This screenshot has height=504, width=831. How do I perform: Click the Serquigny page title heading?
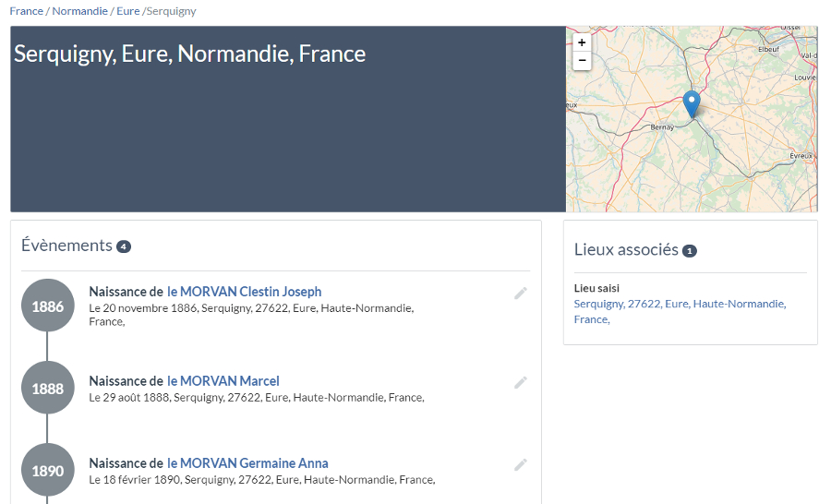point(189,54)
